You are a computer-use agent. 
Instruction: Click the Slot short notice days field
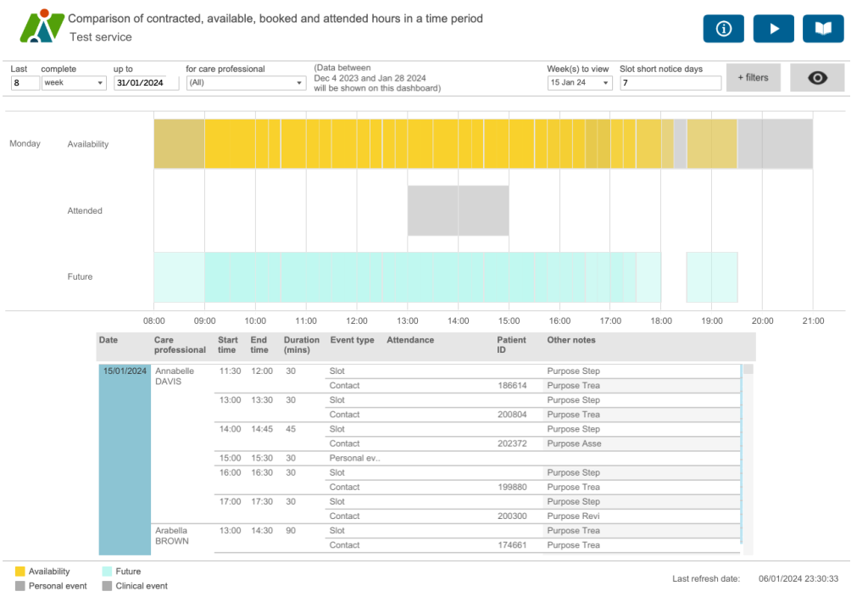pos(670,83)
